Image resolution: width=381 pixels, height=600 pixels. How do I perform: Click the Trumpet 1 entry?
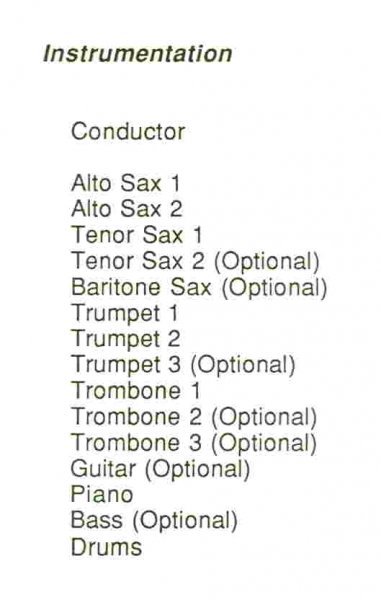coord(125,313)
